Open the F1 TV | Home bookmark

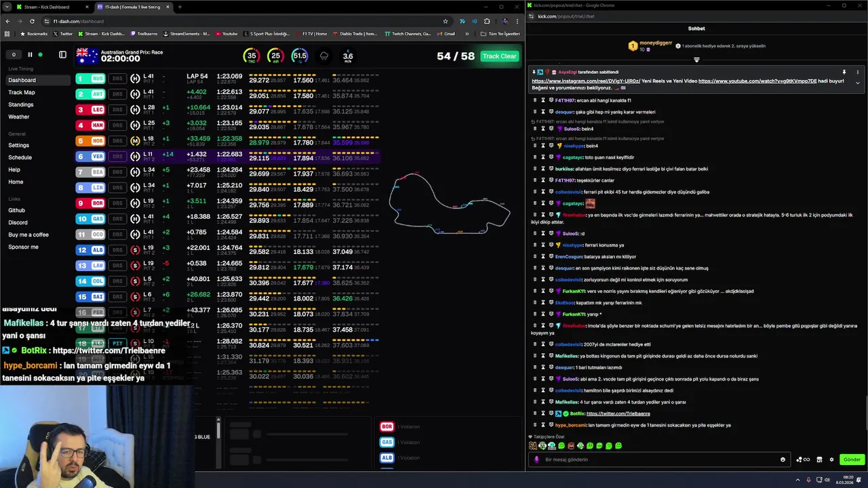[311, 33]
